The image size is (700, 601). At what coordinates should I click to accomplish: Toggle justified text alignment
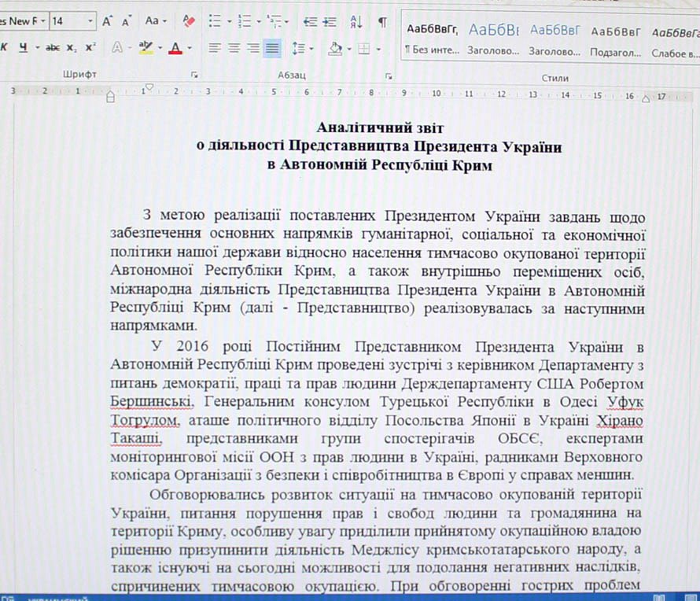pos(272,48)
